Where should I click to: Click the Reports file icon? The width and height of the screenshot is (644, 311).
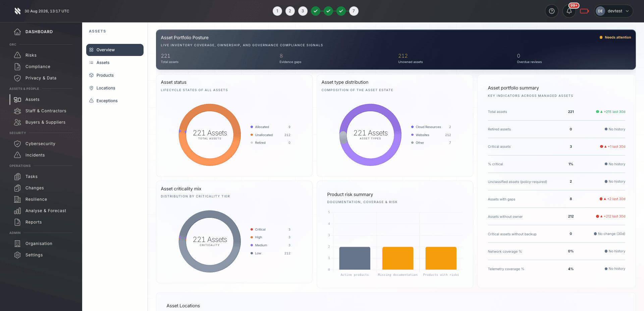[17, 222]
